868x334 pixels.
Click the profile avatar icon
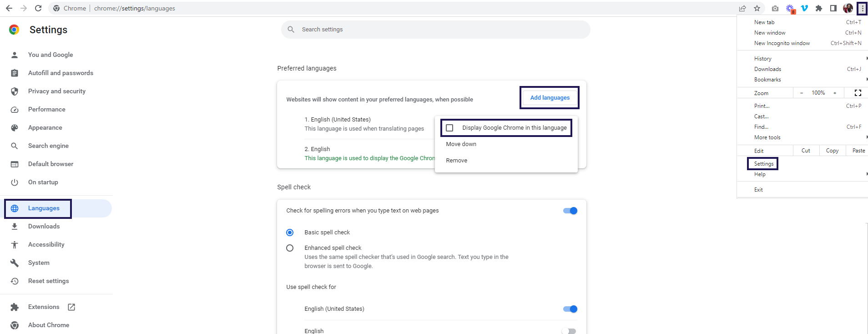pos(848,8)
